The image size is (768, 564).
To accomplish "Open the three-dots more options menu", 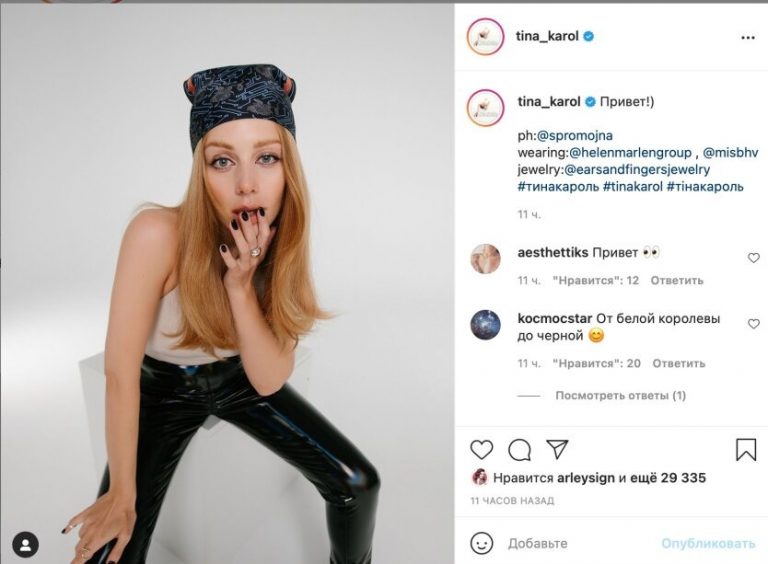I will tap(748, 38).
